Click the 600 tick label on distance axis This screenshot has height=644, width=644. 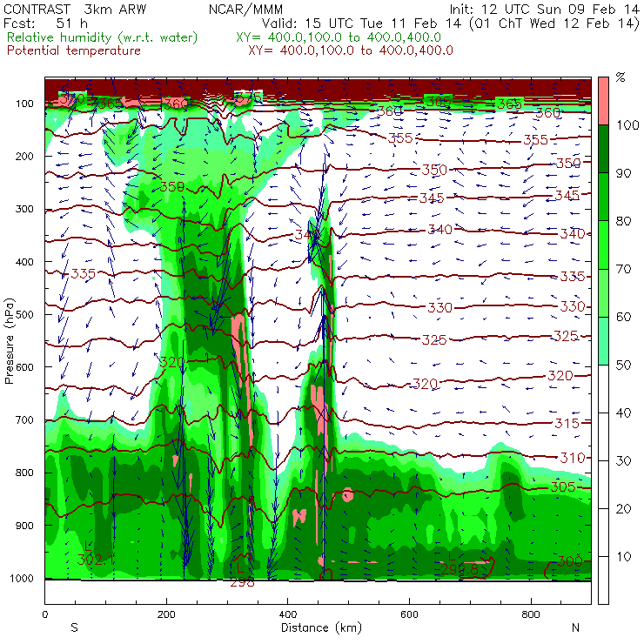pos(409,614)
